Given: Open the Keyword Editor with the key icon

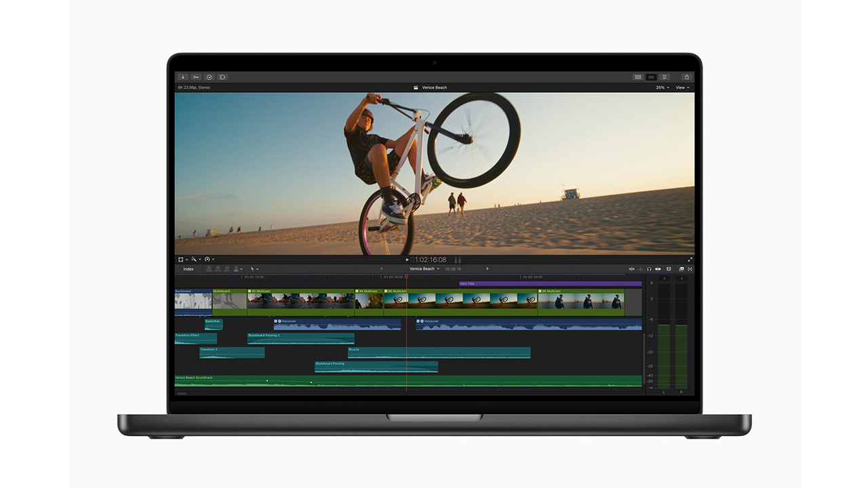Looking at the screenshot, I should pos(195,77).
